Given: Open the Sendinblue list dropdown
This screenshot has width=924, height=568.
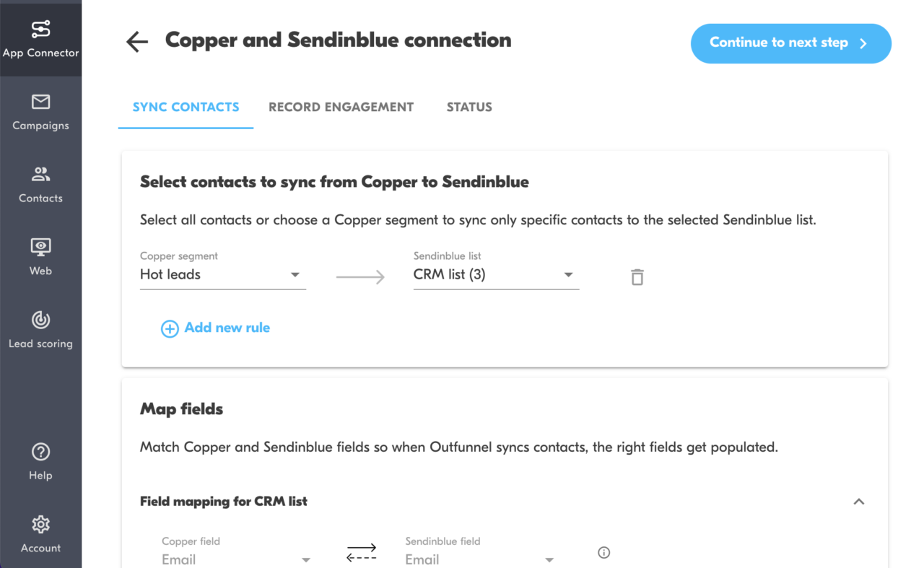Looking at the screenshot, I should coord(496,274).
